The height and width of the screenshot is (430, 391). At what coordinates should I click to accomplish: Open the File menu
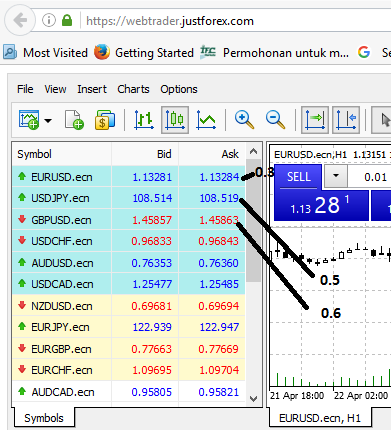pyautogui.click(x=25, y=89)
